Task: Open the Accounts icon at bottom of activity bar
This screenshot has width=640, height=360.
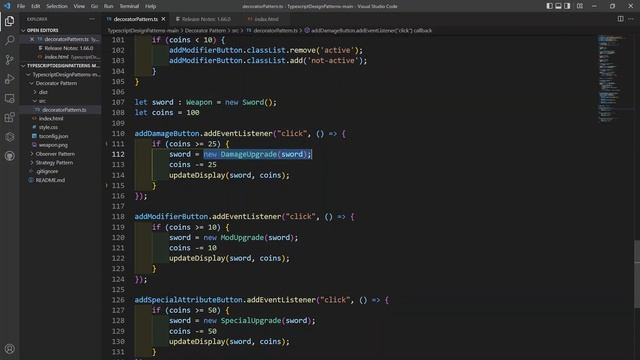Action: 9,349
